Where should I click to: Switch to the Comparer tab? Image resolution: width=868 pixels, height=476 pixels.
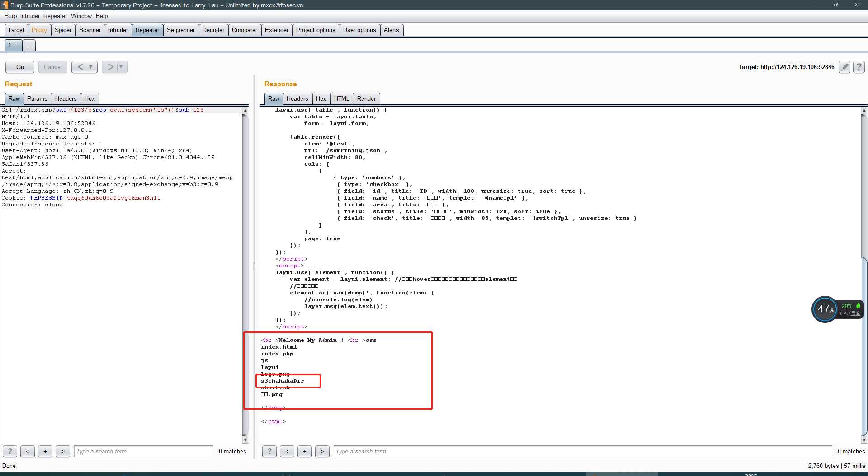click(245, 30)
